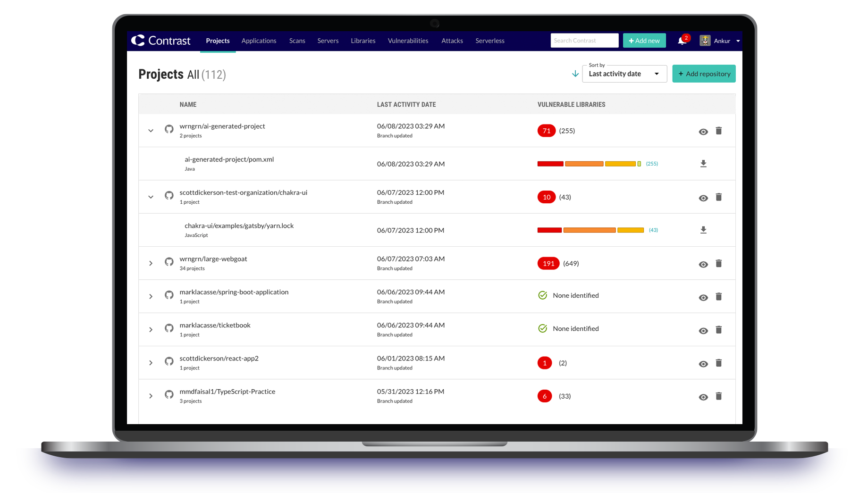Click the red severity bar for chakra-ui yarn.lock
The height and width of the screenshot is (493, 868).
coord(549,230)
